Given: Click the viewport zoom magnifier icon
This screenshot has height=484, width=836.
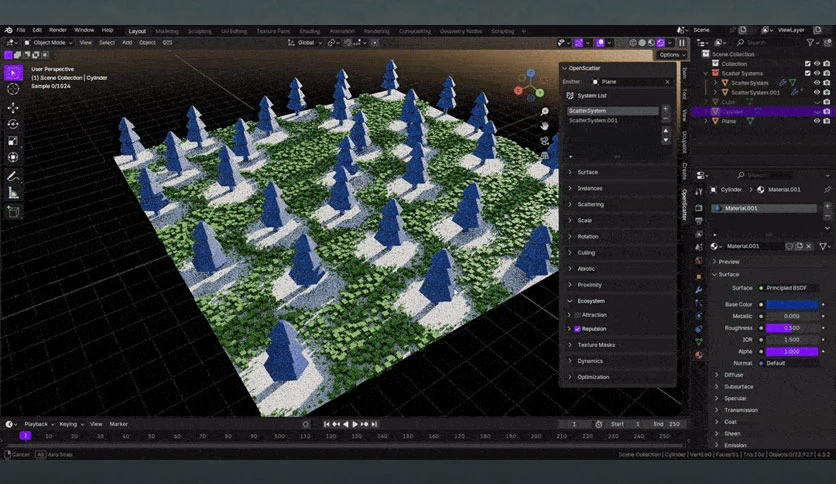Looking at the screenshot, I should point(544,111).
